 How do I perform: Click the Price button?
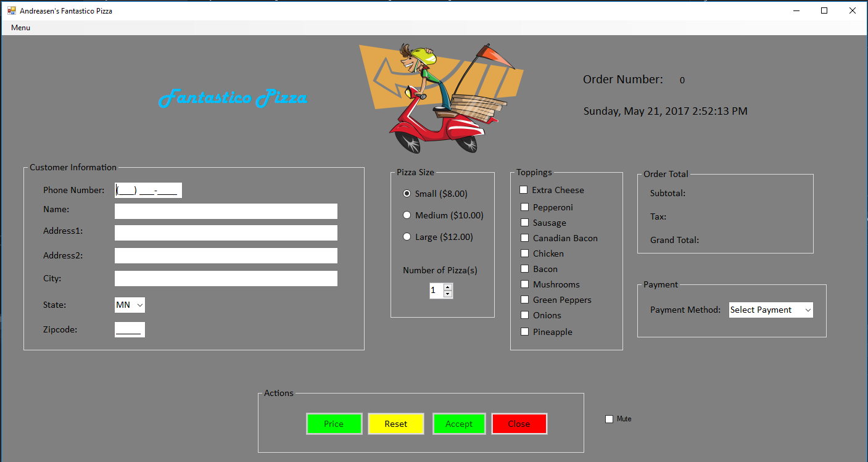tap(334, 424)
